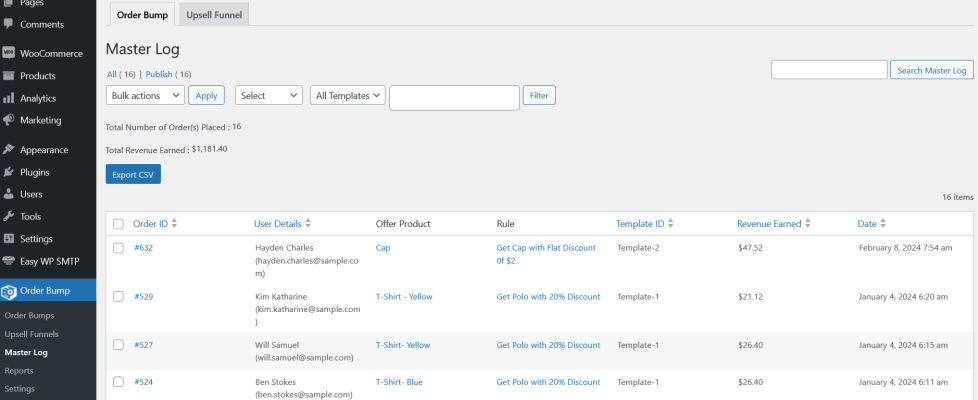This screenshot has height=400, width=978.
Task: Click the Search Master Log button
Action: [x=931, y=71]
